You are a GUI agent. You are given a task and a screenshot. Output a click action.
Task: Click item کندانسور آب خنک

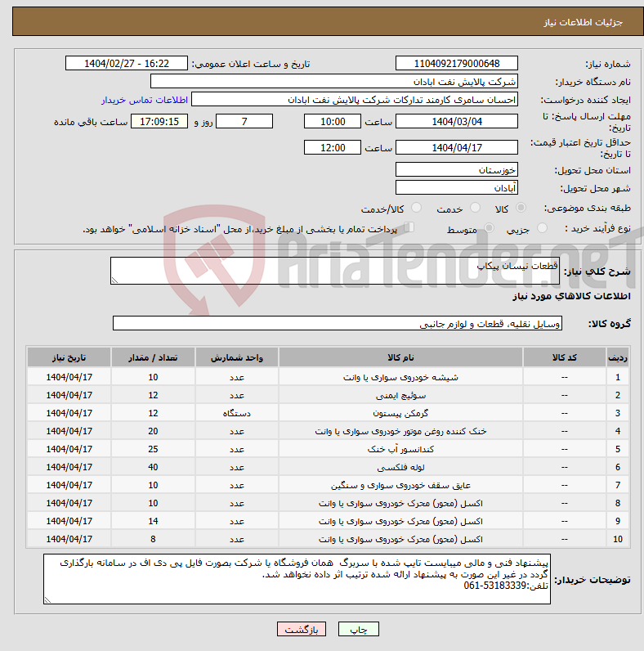[400, 449]
